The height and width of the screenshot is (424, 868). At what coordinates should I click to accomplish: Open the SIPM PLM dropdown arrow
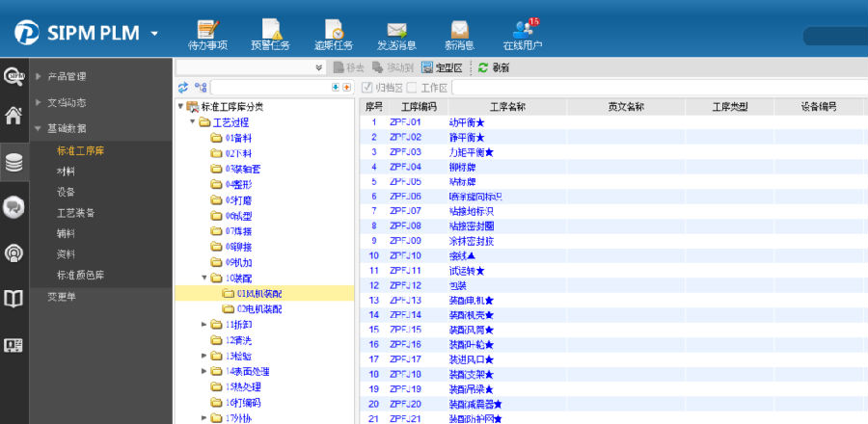pyautogui.click(x=154, y=34)
